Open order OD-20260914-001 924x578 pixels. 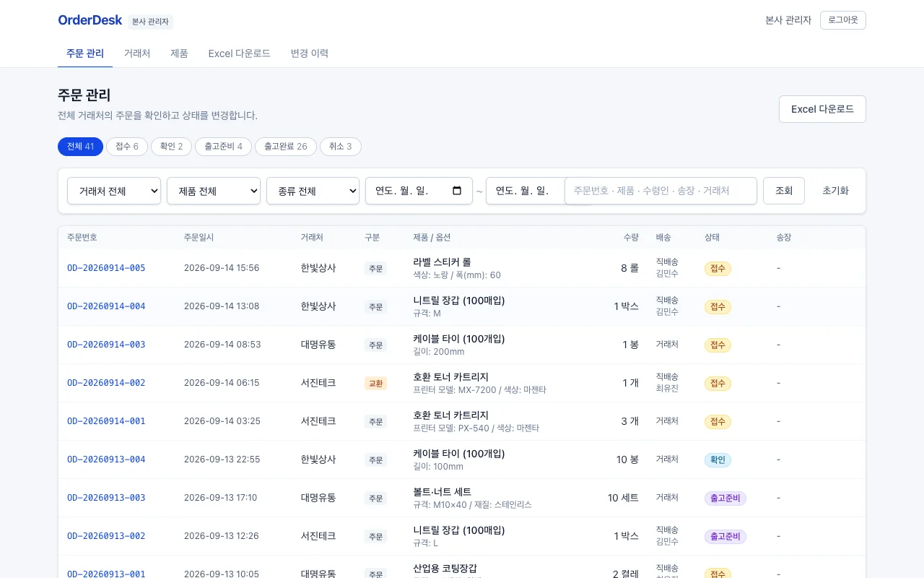(x=106, y=421)
